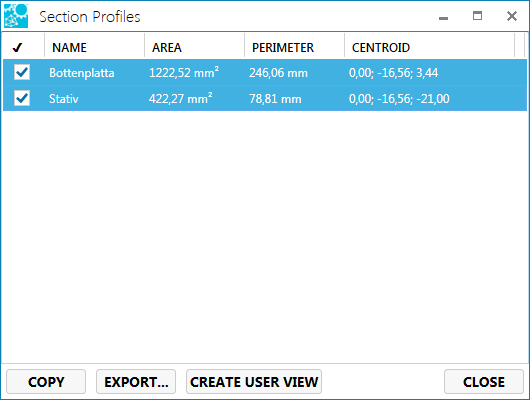This screenshot has height=400, width=530.
Task: Click the Stativ centroid value
Action: 399,99
